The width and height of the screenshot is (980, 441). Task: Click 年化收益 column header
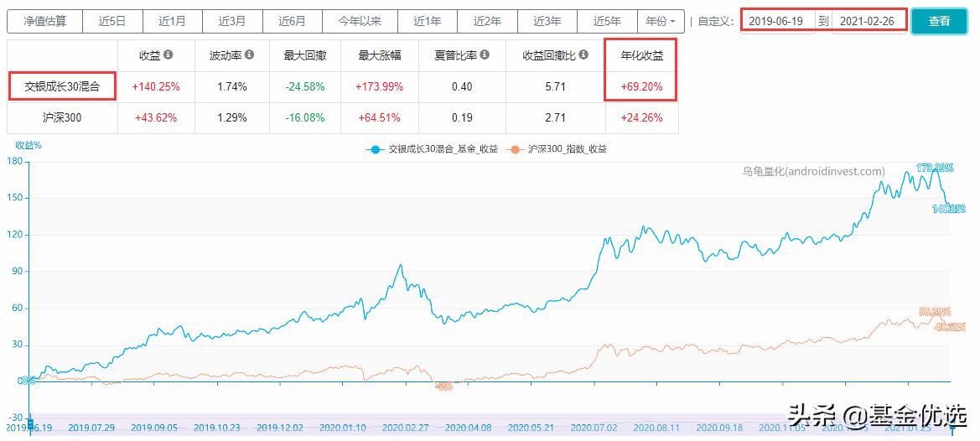(641, 55)
